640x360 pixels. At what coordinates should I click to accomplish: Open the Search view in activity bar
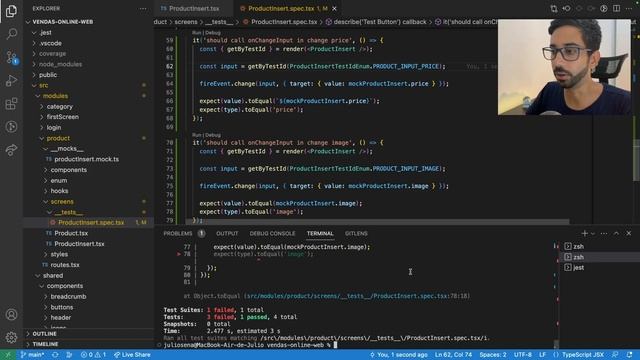point(11,33)
